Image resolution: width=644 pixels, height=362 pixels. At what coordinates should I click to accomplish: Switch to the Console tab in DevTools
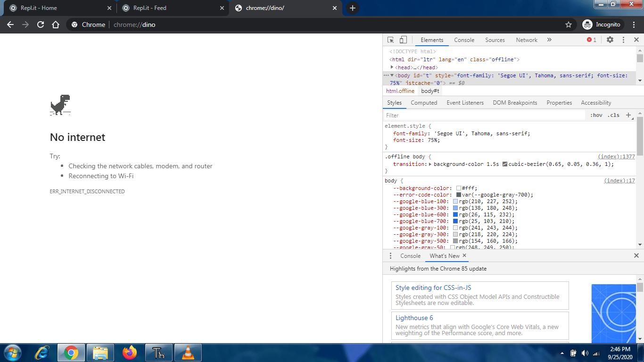pos(464,40)
